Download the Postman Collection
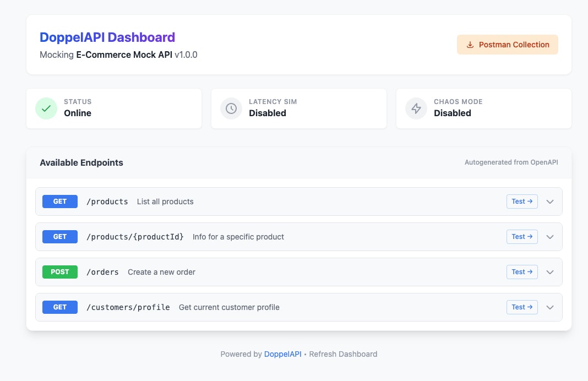Image resolution: width=588 pixels, height=381 pixels. click(x=507, y=44)
